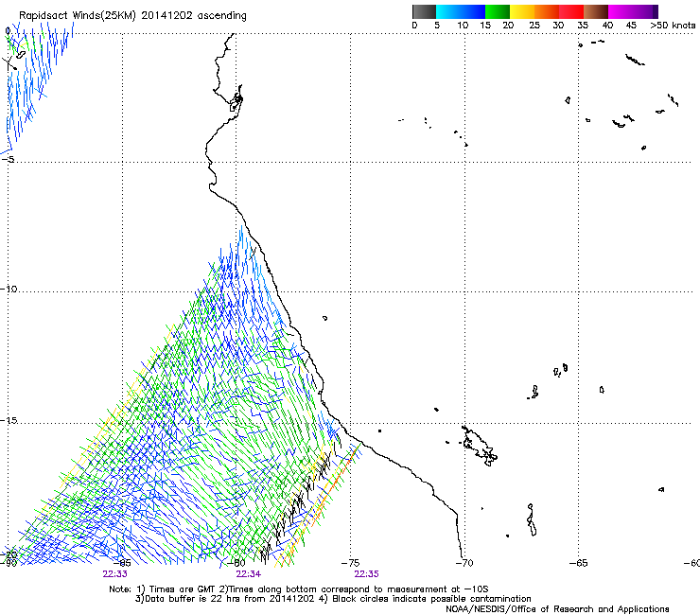The height and width of the screenshot is (615, 700).
Task: Click the "-90" longitude label at bottom-left corner
Action: point(9,564)
